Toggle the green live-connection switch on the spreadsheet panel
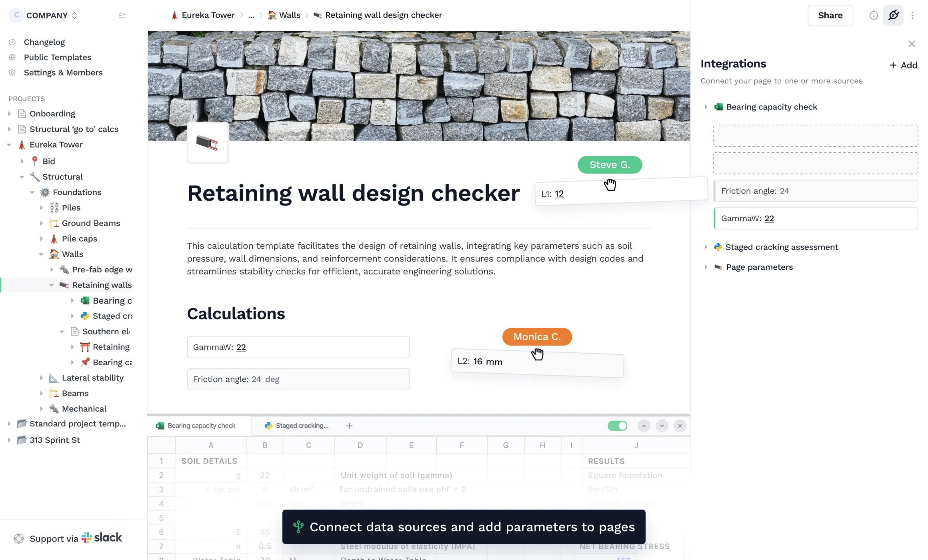 [x=618, y=426]
